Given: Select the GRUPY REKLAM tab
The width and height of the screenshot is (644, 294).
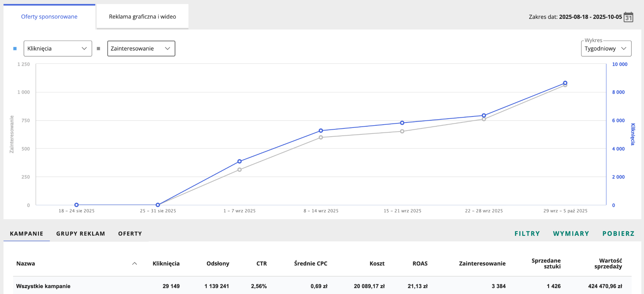Looking at the screenshot, I should point(80,234).
